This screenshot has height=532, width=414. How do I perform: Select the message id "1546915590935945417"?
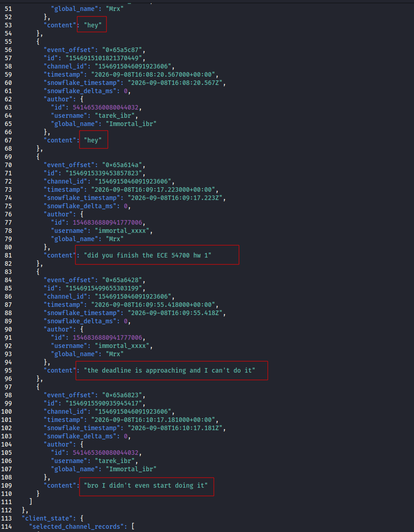106,403
